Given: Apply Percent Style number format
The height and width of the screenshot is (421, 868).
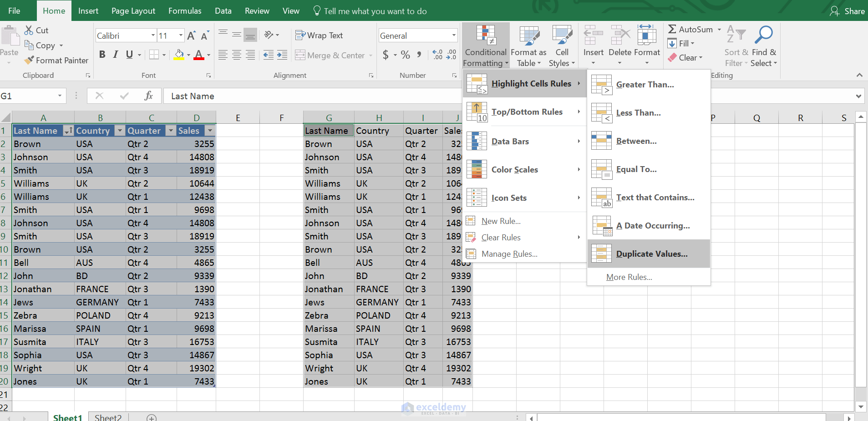Looking at the screenshot, I should coord(405,55).
